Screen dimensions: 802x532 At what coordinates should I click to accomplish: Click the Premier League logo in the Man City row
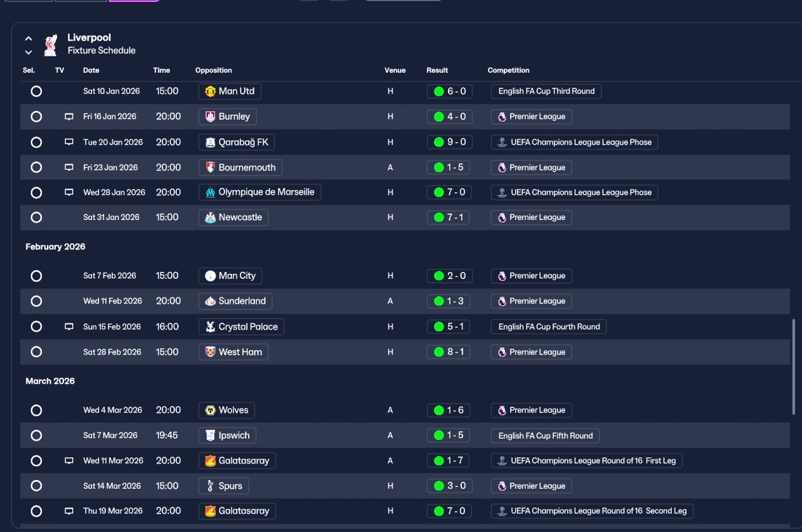point(502,276)
